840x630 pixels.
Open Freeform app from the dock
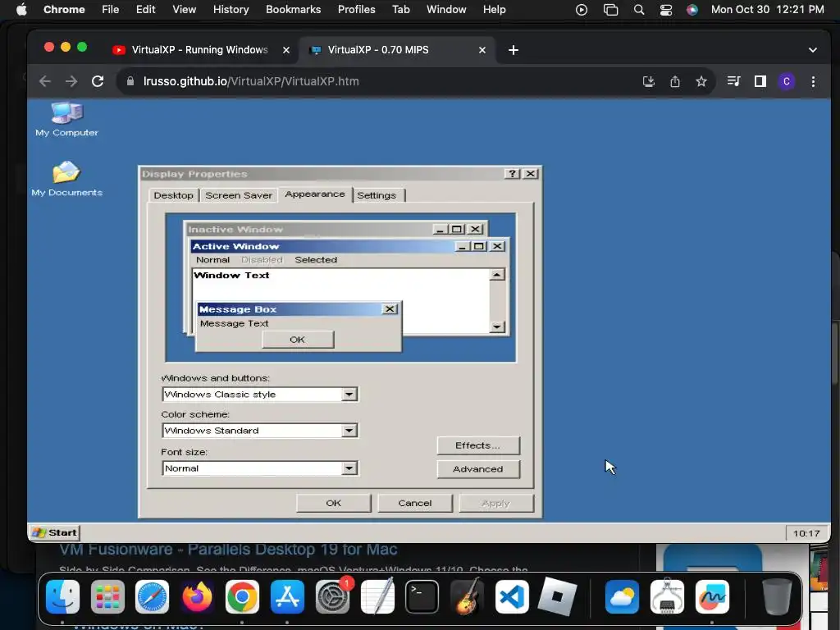click(x=712, y=596)
